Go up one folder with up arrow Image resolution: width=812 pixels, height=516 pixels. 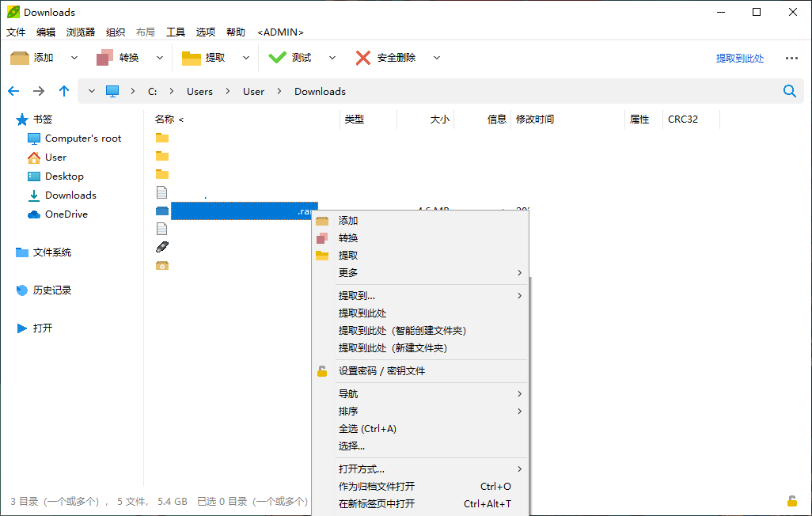[x=64, y=91]
